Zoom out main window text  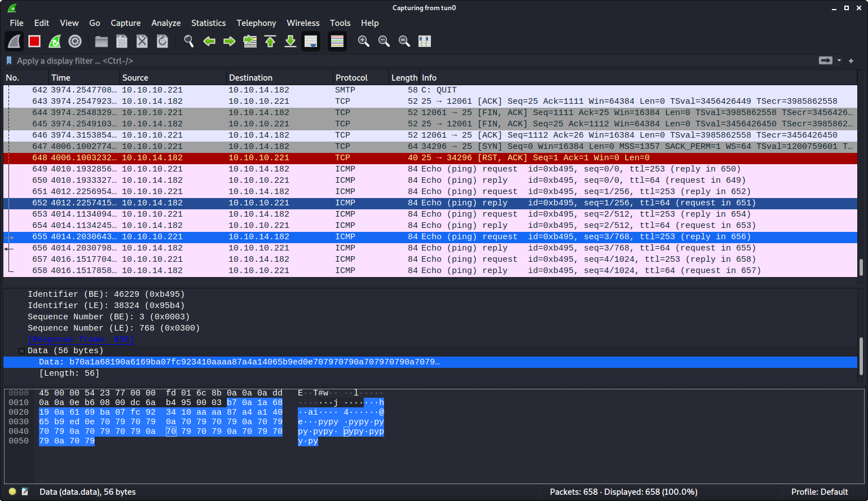[384, 41]
